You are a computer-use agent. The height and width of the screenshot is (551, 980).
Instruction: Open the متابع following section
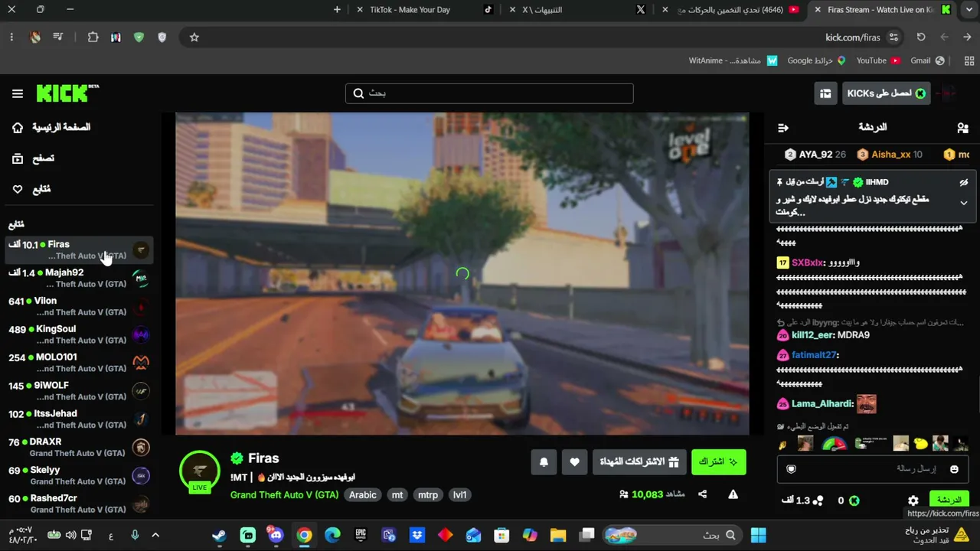(31, 189)
